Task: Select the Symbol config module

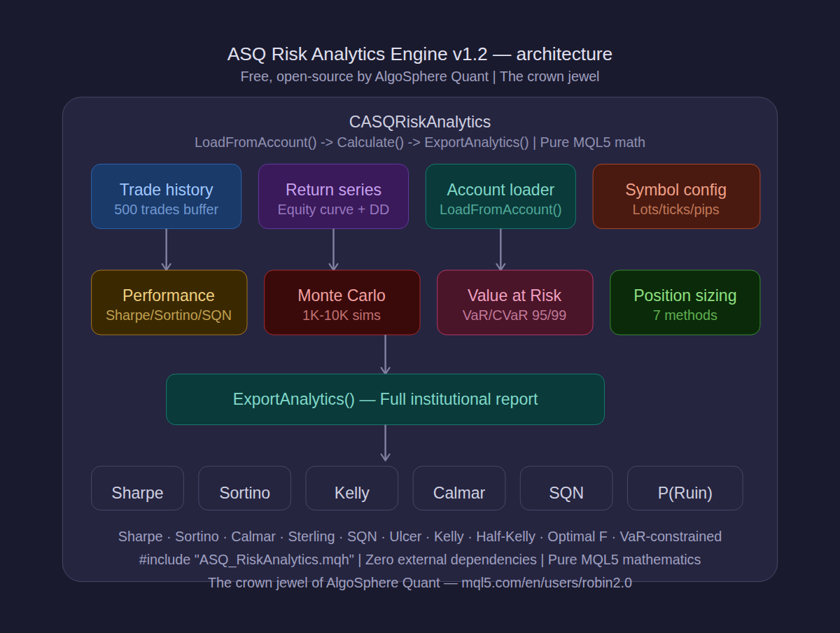Action: pos(675,196)
